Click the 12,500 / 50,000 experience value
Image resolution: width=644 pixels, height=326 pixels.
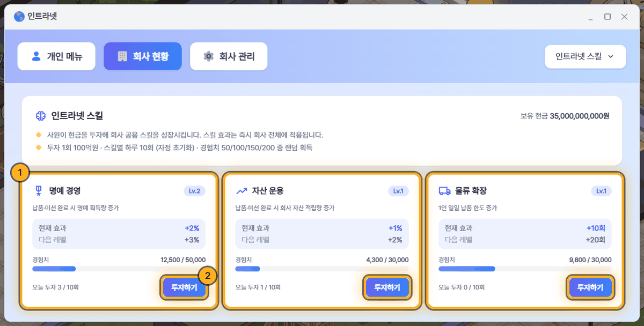182,260
